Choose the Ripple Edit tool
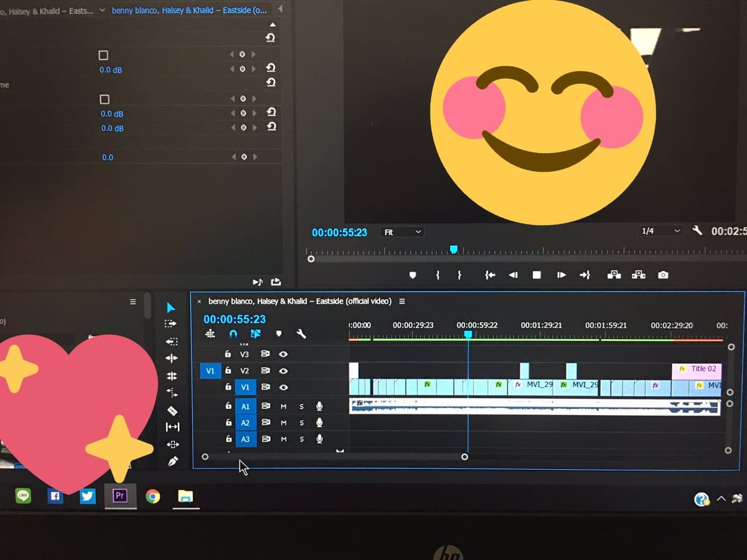The image size is (747, 560). coord(172,358)
